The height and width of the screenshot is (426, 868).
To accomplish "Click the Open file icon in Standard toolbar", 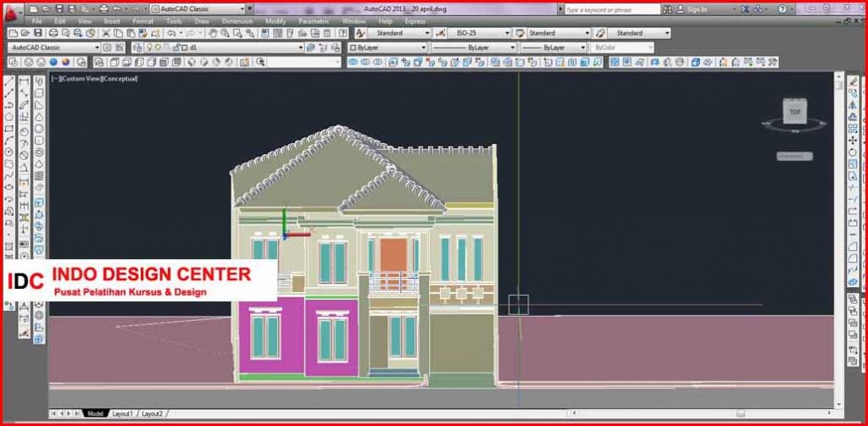I will tap(25, 33).
